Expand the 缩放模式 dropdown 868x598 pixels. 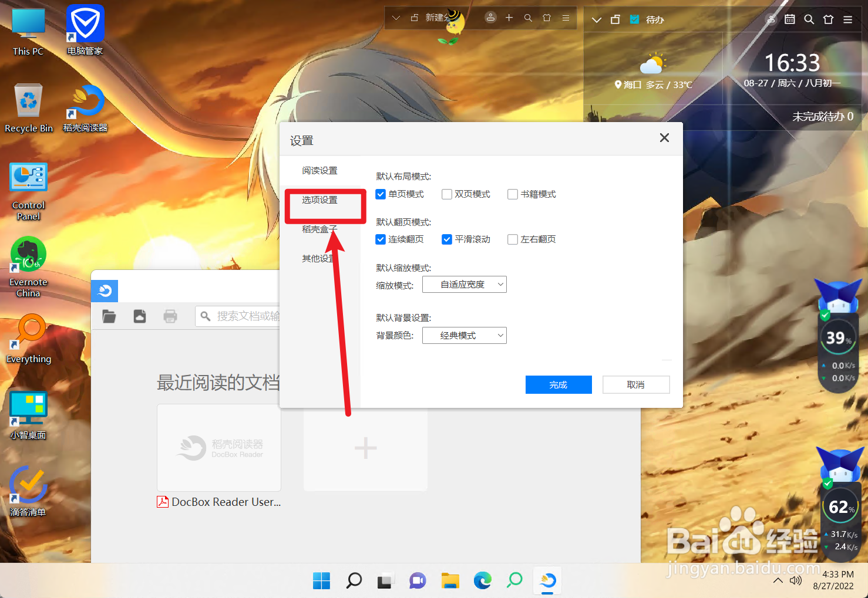465,285
